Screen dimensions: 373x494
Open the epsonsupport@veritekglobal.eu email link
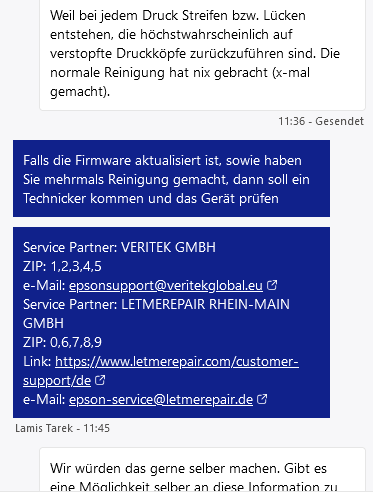(x=166, y=286)
